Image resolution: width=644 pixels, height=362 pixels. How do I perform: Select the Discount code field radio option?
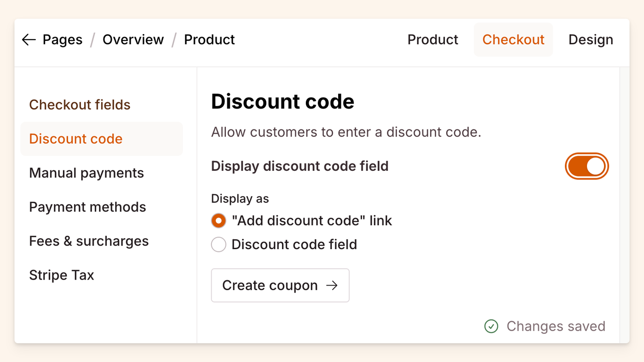(218, 245)
